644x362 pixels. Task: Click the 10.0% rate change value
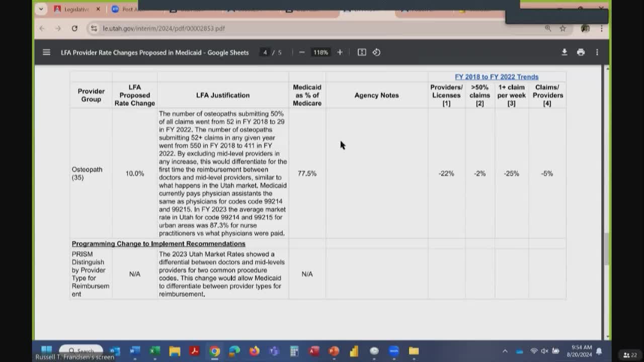(x=135, y=173)
